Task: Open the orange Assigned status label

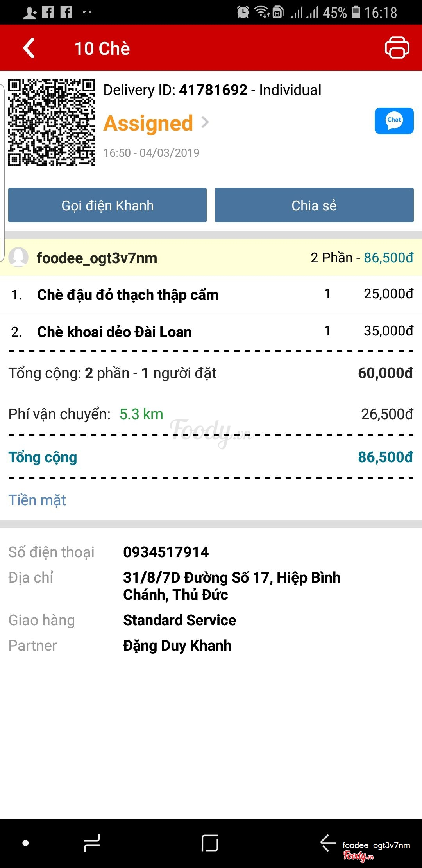Action: (148, 124)
